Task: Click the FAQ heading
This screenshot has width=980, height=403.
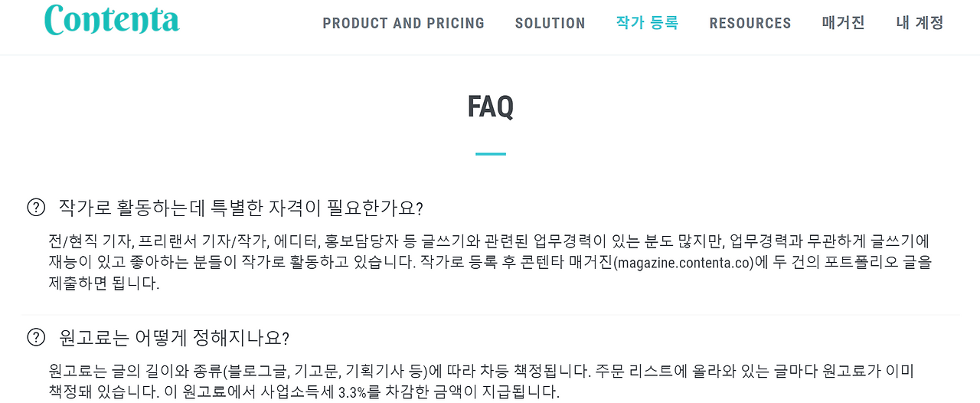Action: pyautogui.click(x=490, y=107)
